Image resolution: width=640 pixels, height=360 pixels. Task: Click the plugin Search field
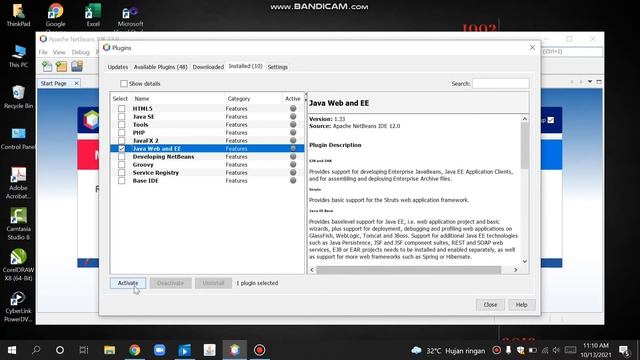click(x=500, y=83)
